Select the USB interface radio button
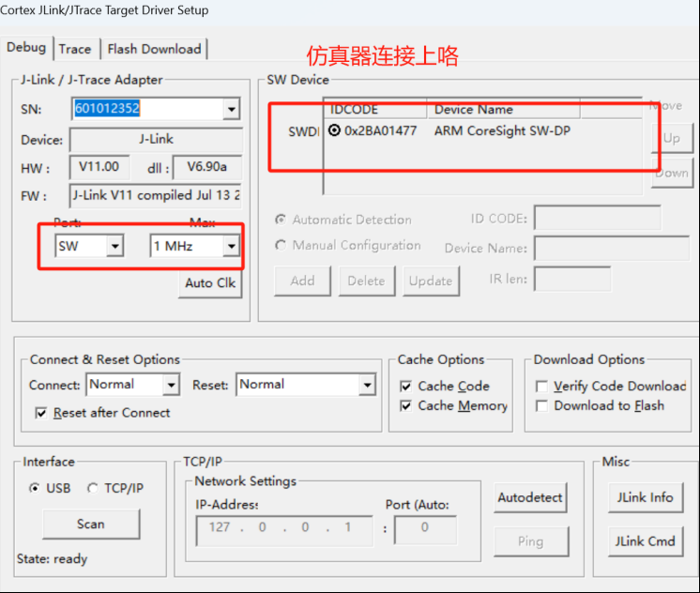Screen dimensions: 700x593 [35, 488]
